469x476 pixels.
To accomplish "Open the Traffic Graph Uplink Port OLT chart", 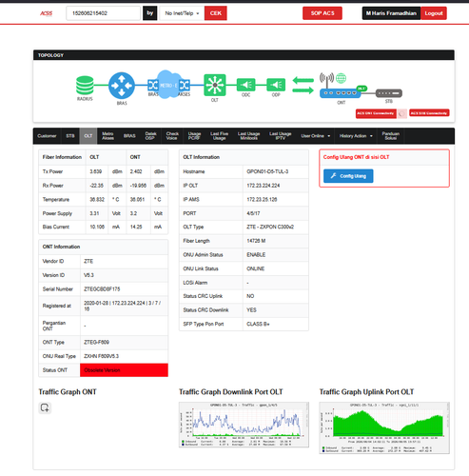I will click(x=384, y=427).
